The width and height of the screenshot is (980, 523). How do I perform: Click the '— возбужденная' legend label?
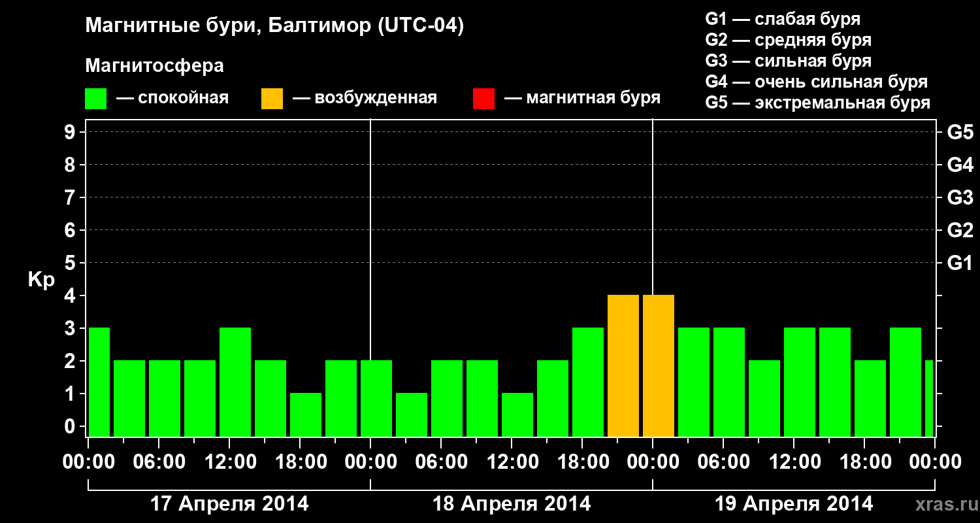tap(365, 98)
